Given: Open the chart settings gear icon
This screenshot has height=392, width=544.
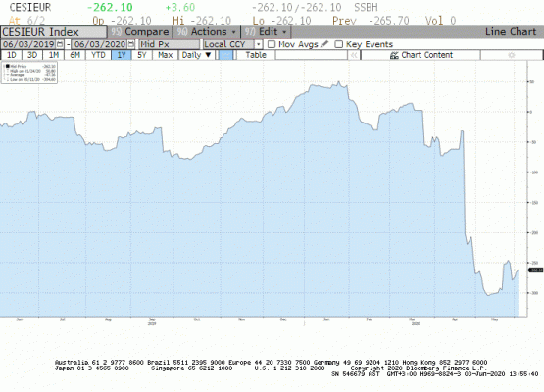Looking at the screenshot, I should (x=512, y=55).
